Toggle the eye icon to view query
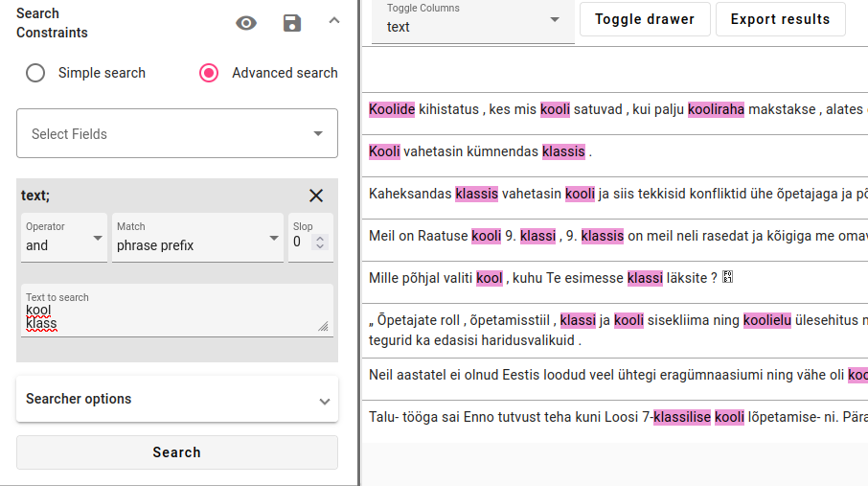 click(x=246, y=23)
